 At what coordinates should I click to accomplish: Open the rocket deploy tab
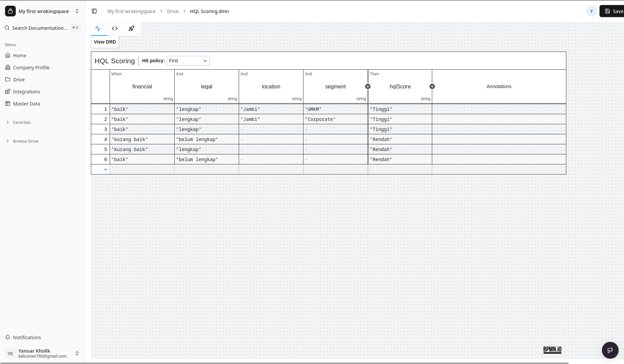pos(131,28)
